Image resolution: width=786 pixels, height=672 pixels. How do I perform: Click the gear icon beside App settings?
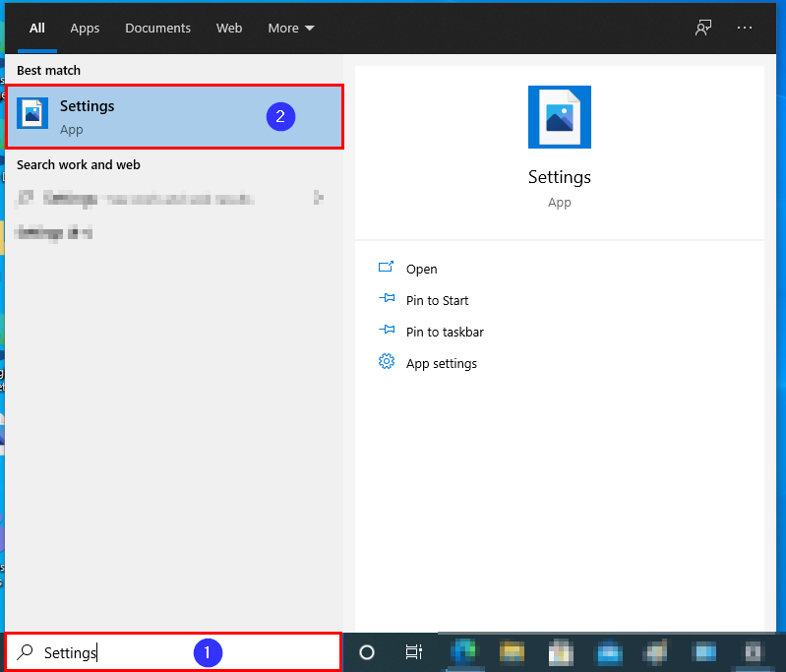[x=387, y=361]
